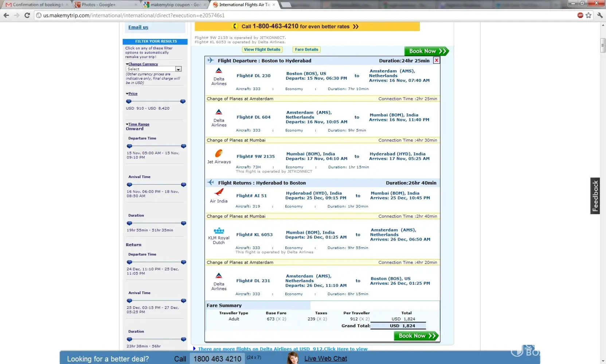Open the currency Select dropdown

click(x=153, y=69)
